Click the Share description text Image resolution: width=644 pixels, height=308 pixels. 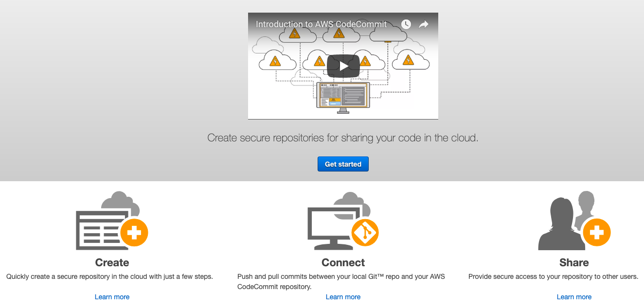(x=553, y=276)
